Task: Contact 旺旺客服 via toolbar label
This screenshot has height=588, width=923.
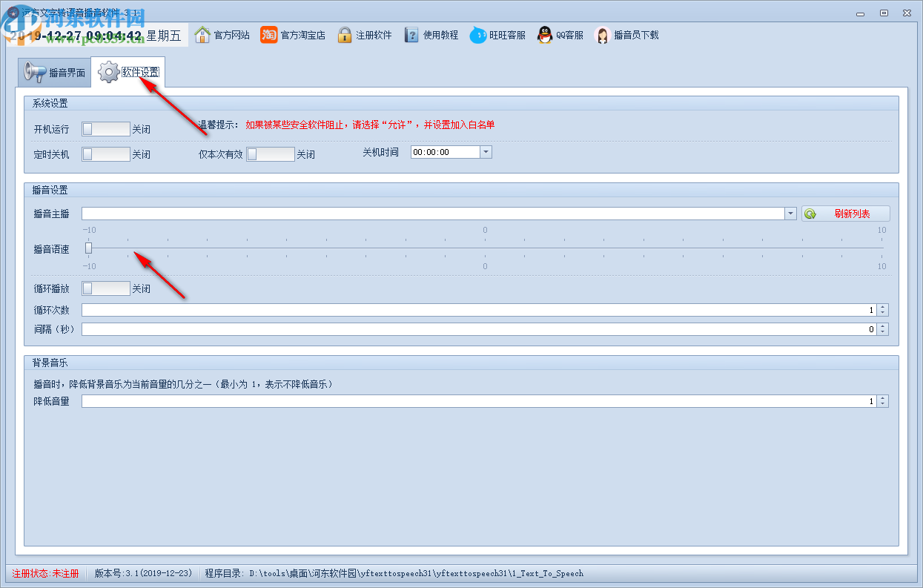Action: [x=508, y=35]
